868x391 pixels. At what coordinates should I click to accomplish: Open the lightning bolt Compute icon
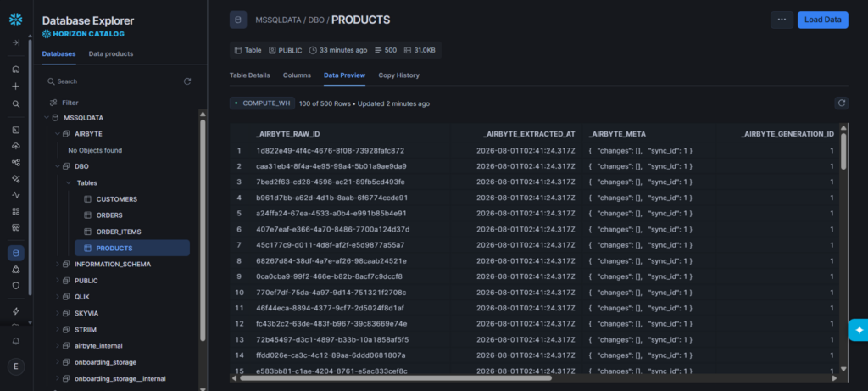click(15, 311)
